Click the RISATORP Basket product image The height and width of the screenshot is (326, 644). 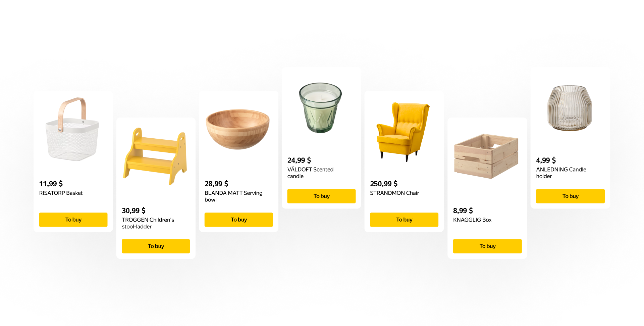[72, 129]
